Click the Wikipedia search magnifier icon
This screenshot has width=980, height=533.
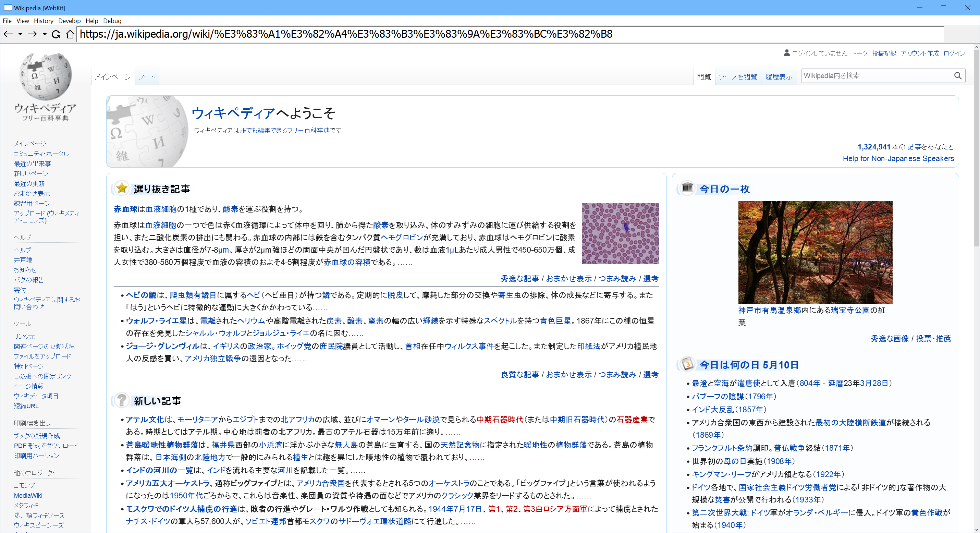pos(957,76)
